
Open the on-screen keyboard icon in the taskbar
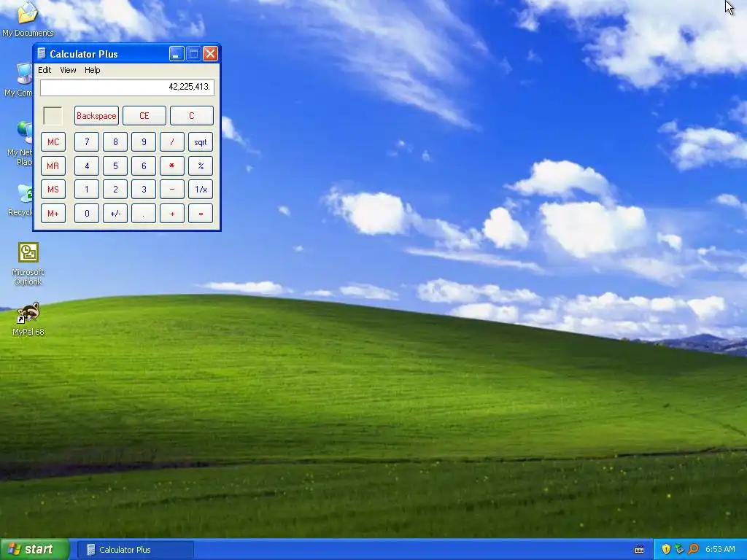point(639,550)
